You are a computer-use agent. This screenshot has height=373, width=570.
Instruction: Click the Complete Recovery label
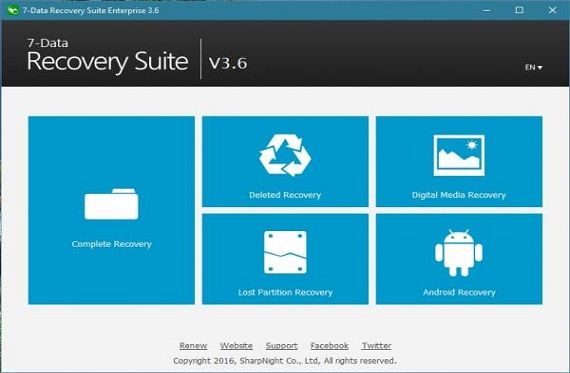coord(111,244)
